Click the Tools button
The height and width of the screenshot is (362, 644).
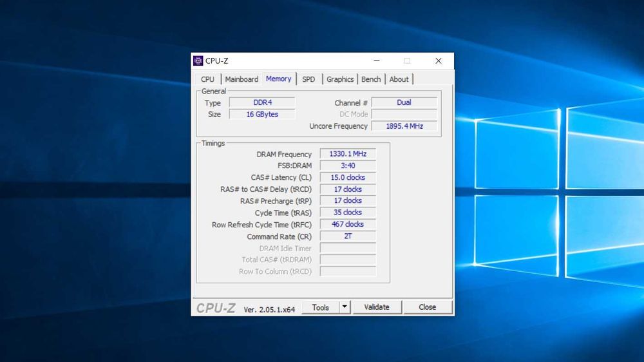(x=320, y=307)
